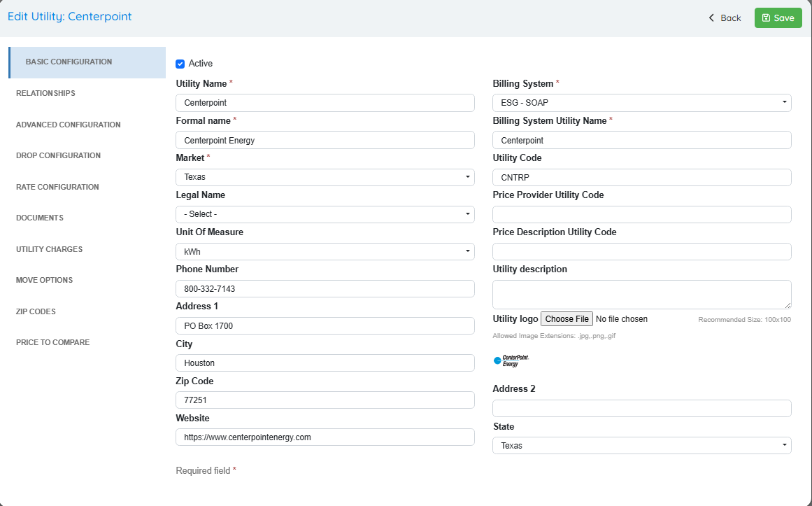Toggle the Active checkbox
The image size is (812, 506).
[180, 64]
